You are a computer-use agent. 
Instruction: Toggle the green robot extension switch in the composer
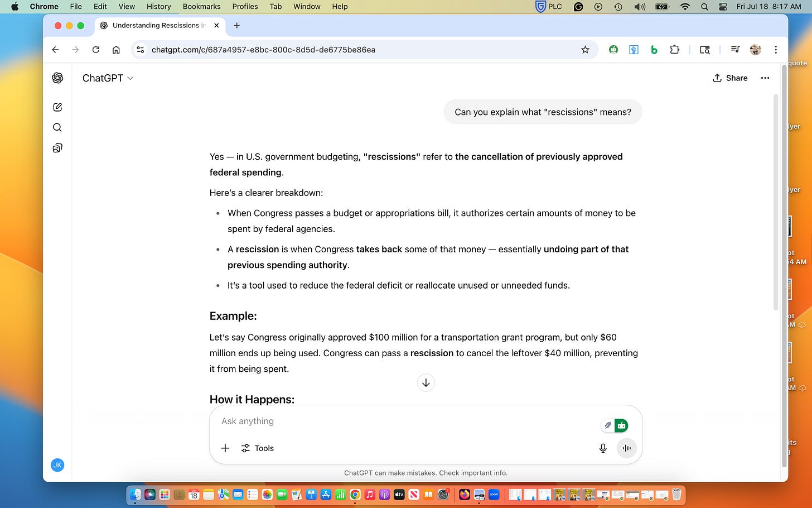622,425
